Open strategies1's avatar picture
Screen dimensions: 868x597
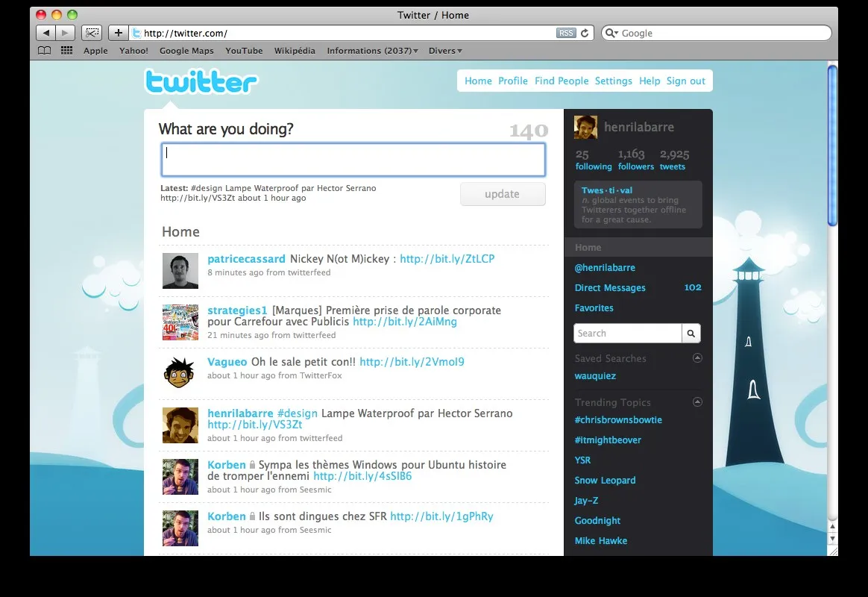pos(180,322)
